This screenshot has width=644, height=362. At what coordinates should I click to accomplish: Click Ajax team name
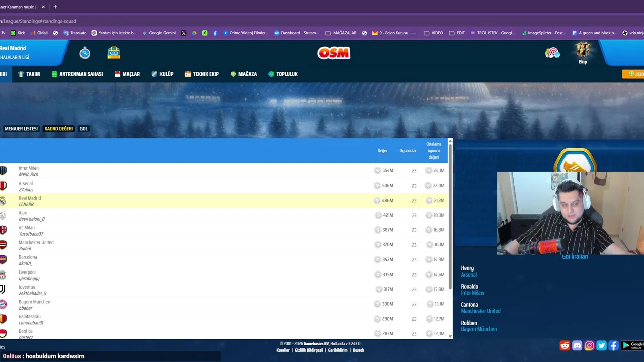(23, 213)
